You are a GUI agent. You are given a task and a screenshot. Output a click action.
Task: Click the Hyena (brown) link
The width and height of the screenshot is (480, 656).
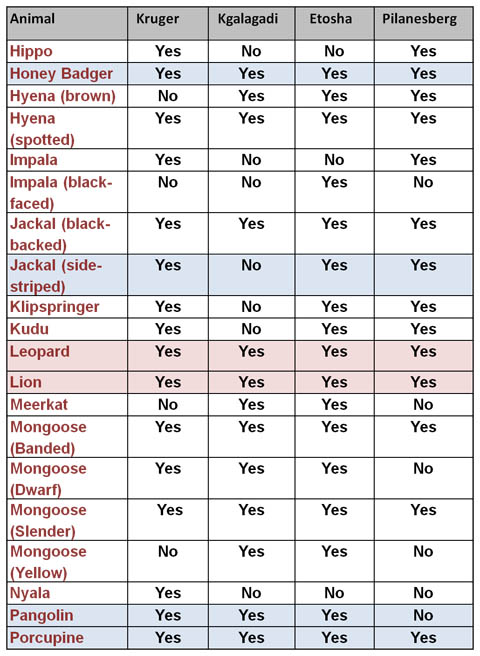coord(63,96)
